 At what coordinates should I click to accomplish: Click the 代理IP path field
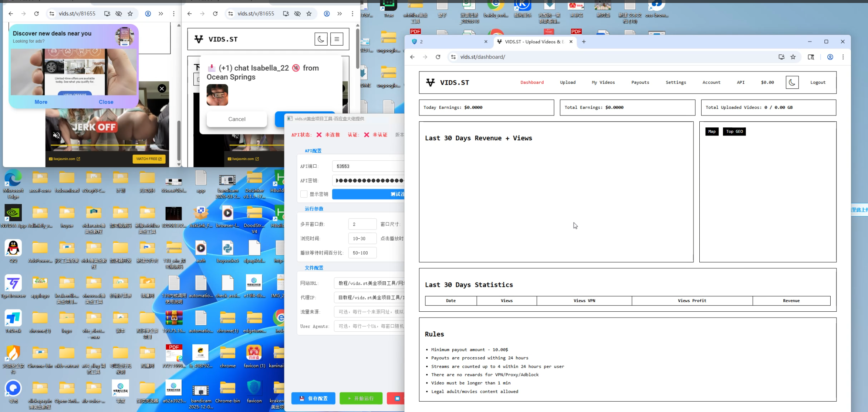[369, 297]
